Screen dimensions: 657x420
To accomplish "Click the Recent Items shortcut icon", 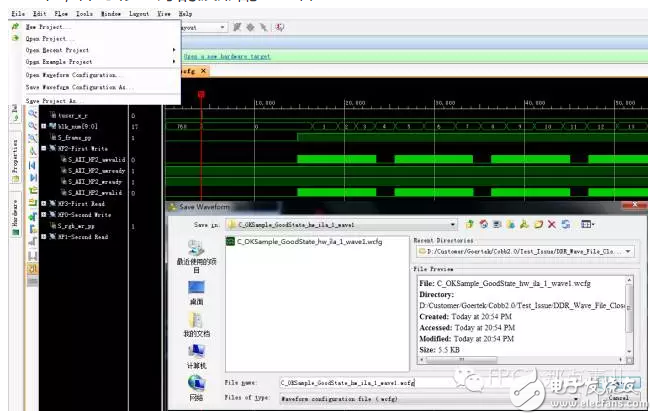I will click(196, 249).
